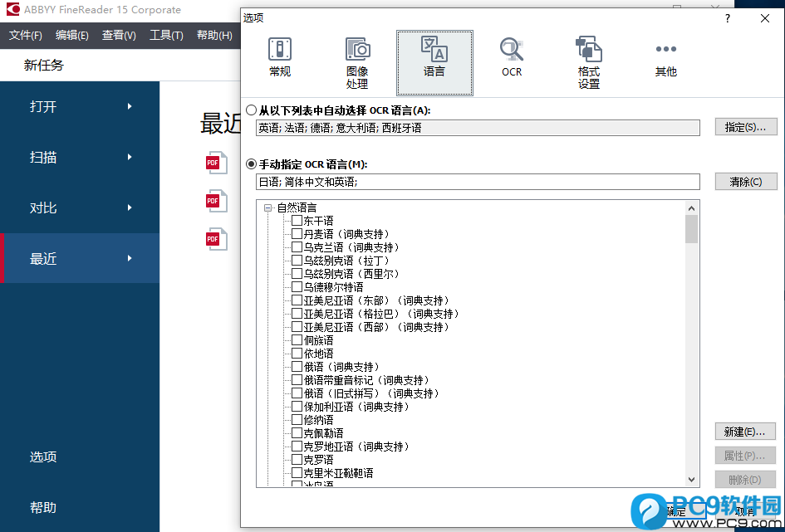Check the 俄语 (旧式拼写) checkbox

click(x=297, y=393)
